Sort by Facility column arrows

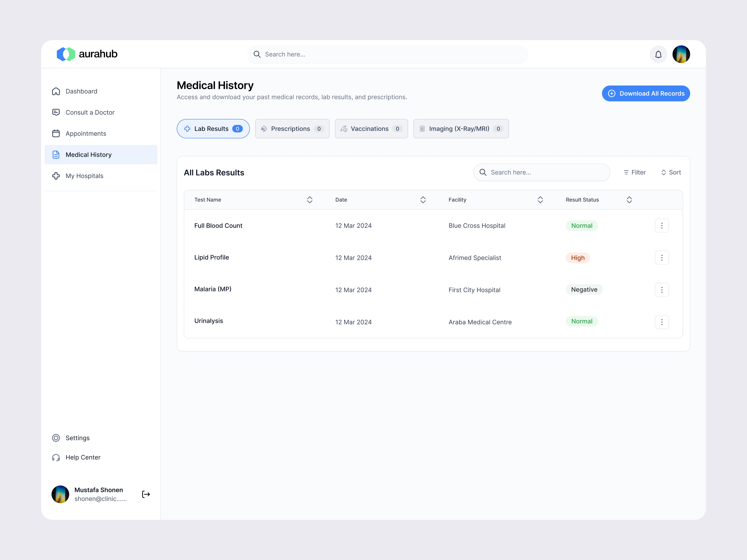click(x=540, y=200)
